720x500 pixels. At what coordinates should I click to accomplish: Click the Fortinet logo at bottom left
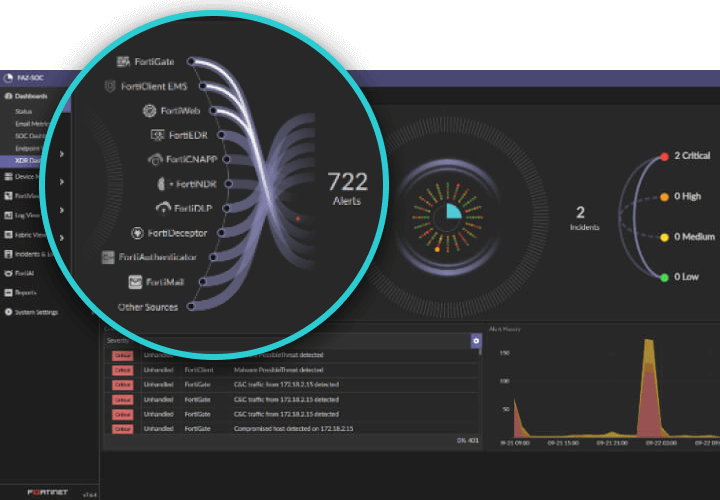tap(47, 492)
